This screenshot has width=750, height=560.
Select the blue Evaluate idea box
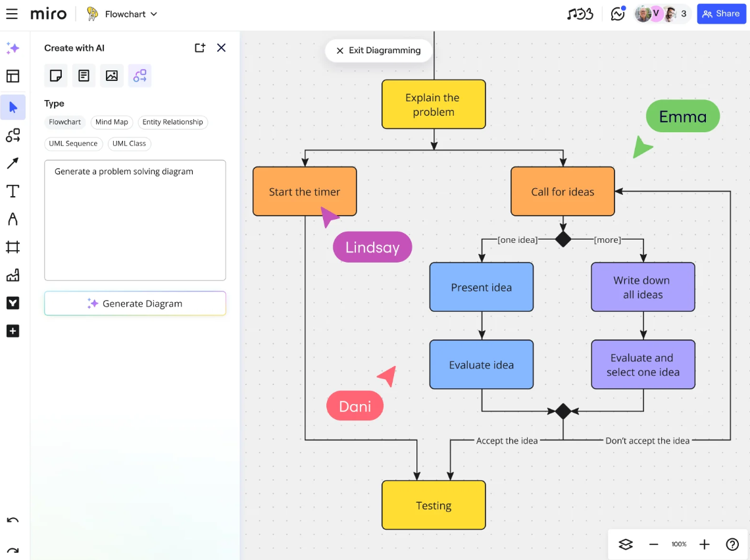(481, 365)
